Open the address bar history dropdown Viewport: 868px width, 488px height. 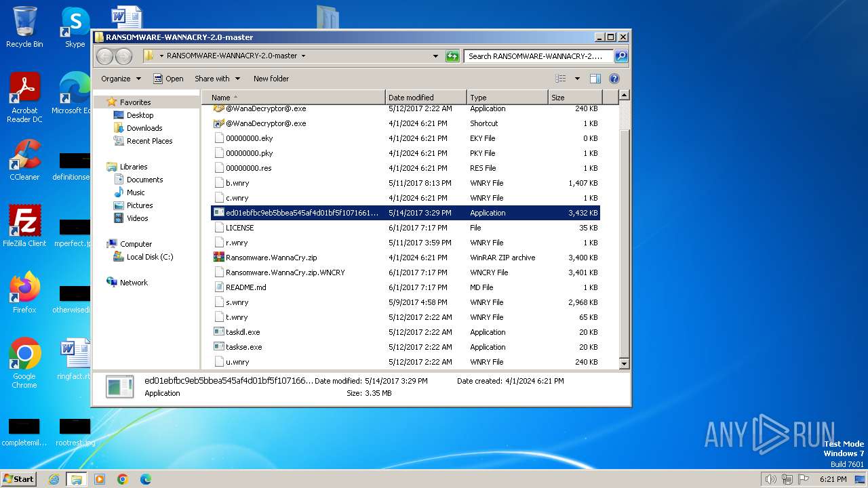(435, 56)
